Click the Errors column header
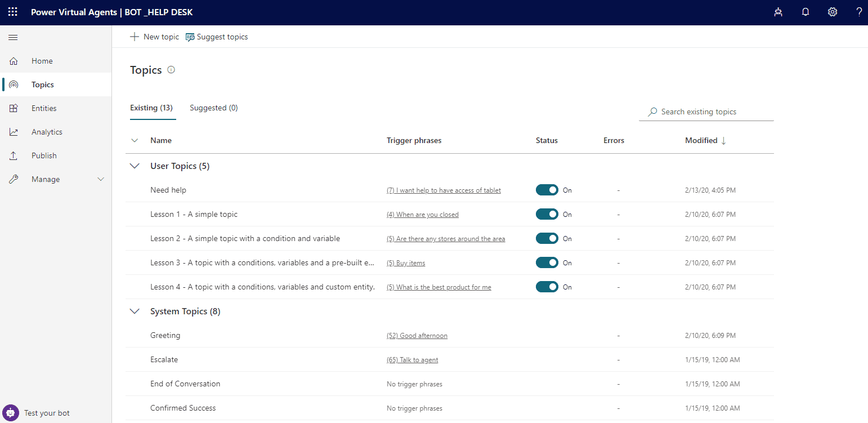 click(614, 140)
